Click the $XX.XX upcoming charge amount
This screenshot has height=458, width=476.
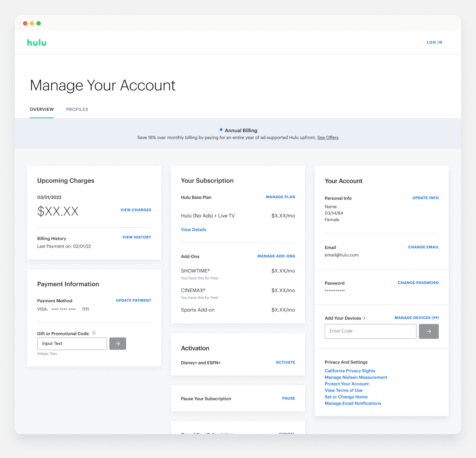(x=58, y=211)
